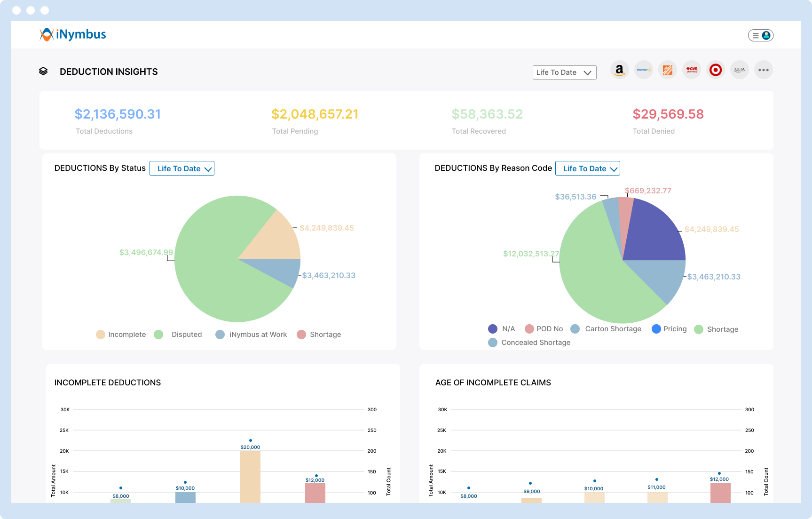
Task: Filter by the Target retailer icon
Action: click(715, 69)
